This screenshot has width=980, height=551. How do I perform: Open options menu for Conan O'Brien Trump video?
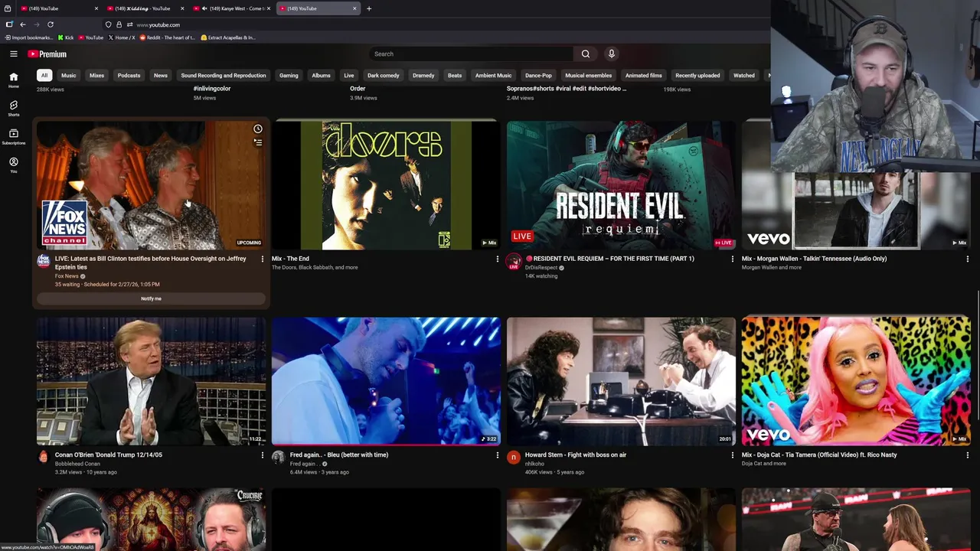coord(263,455)
